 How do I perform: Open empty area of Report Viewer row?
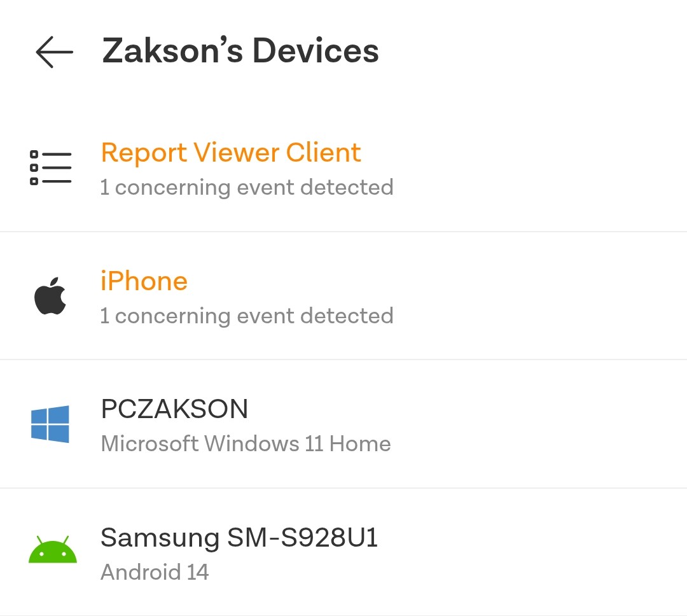tap(540, 167)
